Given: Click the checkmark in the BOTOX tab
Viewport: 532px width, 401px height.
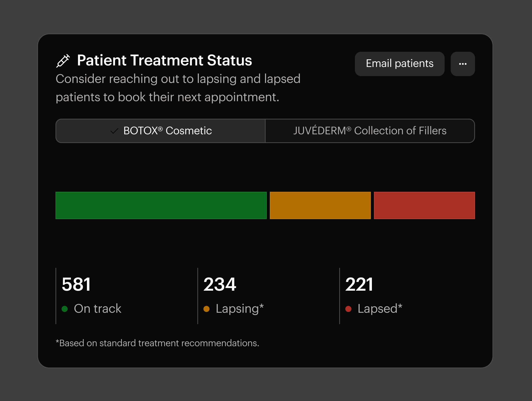Looking at the screenshot, I should pyautogui.click(x=115, y=131).
